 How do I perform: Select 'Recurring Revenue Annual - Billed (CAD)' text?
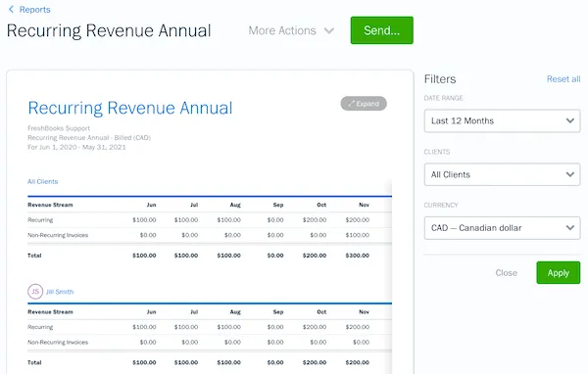(89, 137)
